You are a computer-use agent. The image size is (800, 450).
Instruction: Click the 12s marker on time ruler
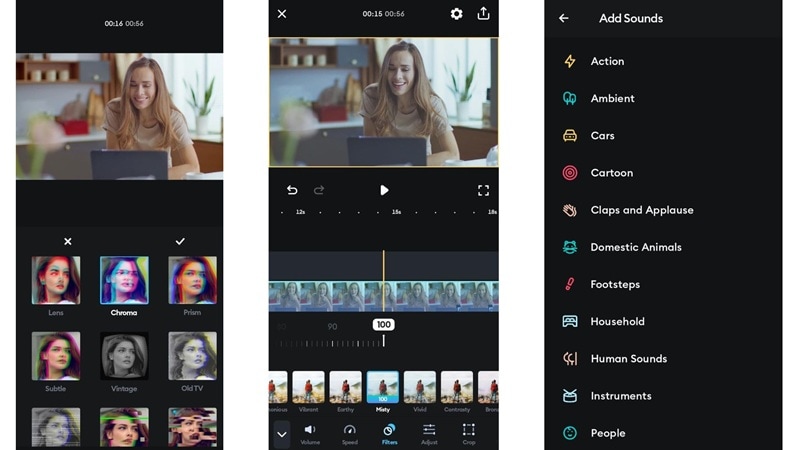click(301, 212)
